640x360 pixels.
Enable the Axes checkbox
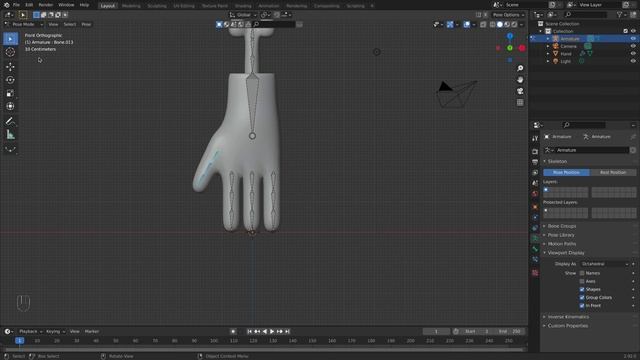[582, 281]
